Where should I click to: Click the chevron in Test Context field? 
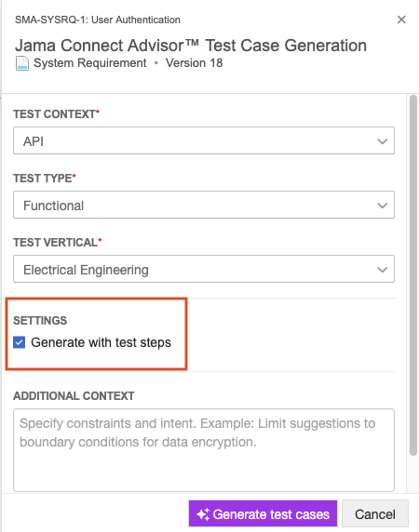(383, 141)
